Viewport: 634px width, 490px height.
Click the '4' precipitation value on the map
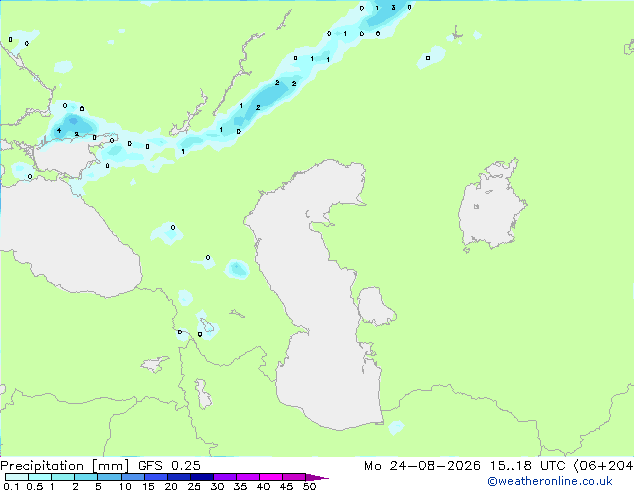(x=59, y=130)
